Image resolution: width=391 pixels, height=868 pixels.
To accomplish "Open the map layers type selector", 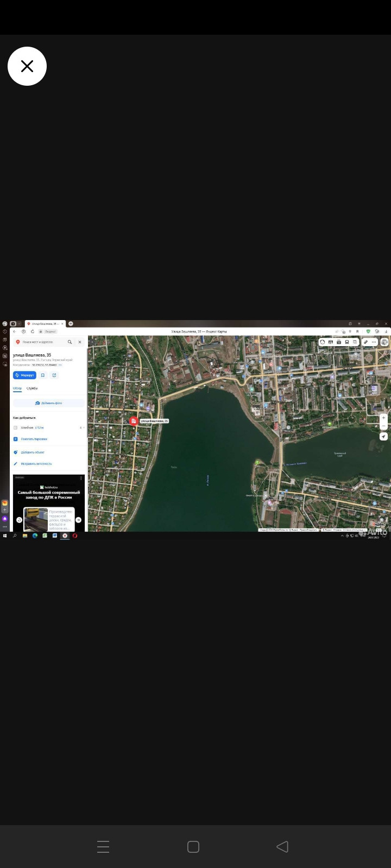I will [x=355, y=342].
